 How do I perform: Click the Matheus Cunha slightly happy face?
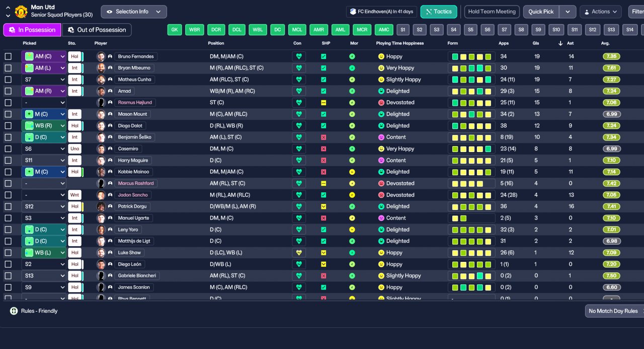tap(381, 80)
